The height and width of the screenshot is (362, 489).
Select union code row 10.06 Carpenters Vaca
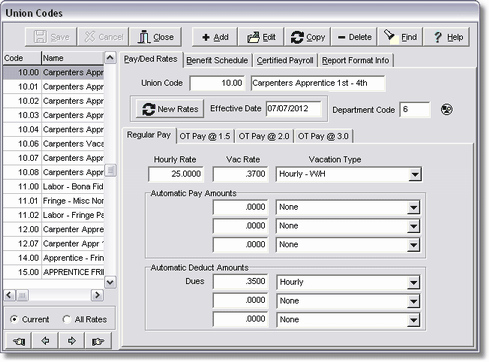click(x=54, y=144)
